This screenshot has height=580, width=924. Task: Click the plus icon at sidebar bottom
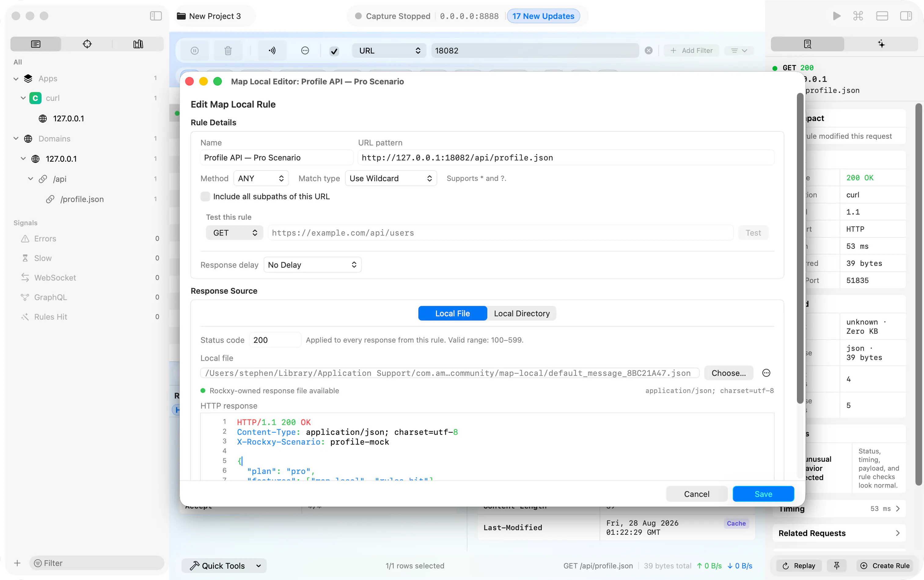click(17, 563)
